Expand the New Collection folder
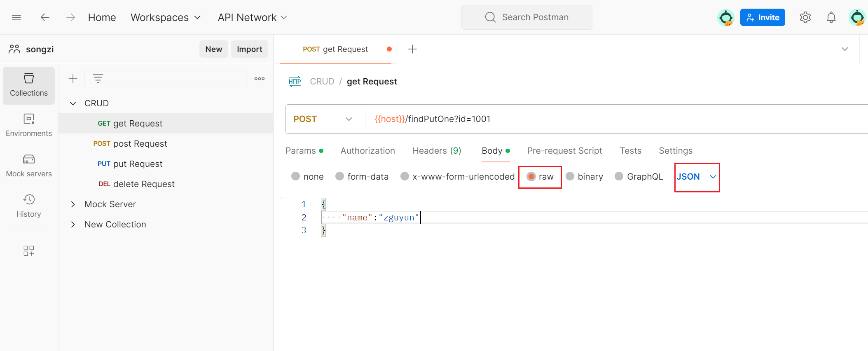Image resolution: width=868 pixels, height=351 pixels. point(73,225)
